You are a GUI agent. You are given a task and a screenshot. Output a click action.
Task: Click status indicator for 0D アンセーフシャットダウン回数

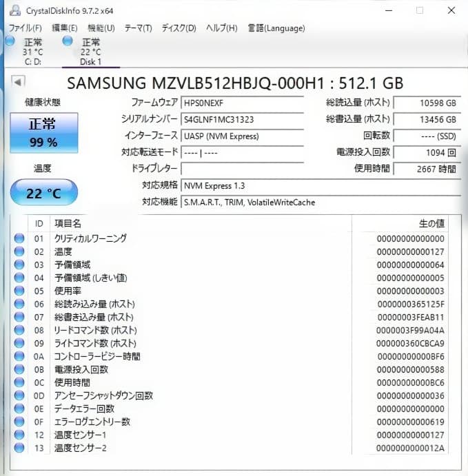click(x=19, y=395)
